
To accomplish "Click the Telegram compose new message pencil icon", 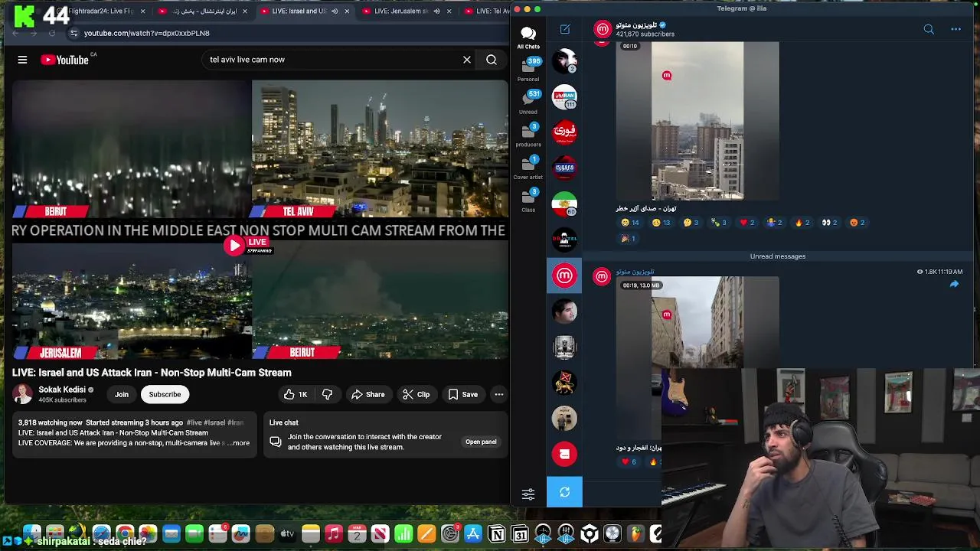I will [x=565, y=29].
